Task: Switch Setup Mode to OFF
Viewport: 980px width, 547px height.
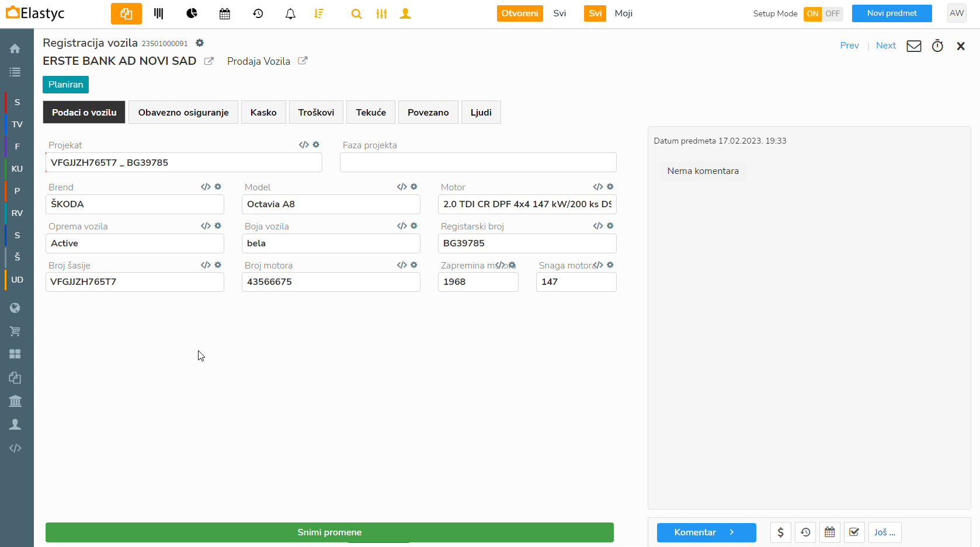Action: tap(833, 13)
